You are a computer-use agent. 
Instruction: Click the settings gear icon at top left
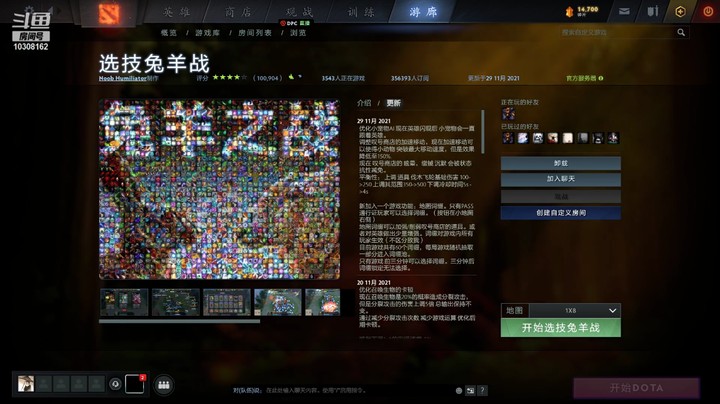tap(29, 10)
